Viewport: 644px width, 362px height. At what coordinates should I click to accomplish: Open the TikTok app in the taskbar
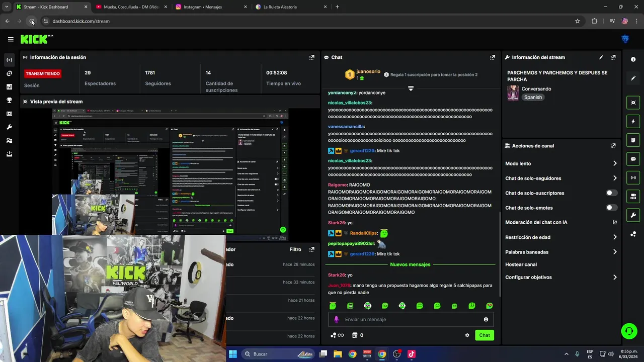(x=412, y=354)
